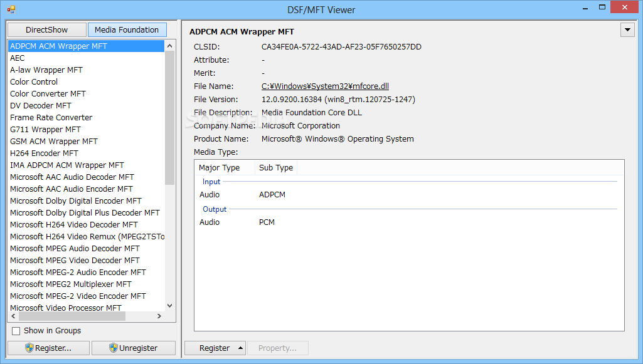
Task: Collapse the Output group header
Action: tap(215, 209)
